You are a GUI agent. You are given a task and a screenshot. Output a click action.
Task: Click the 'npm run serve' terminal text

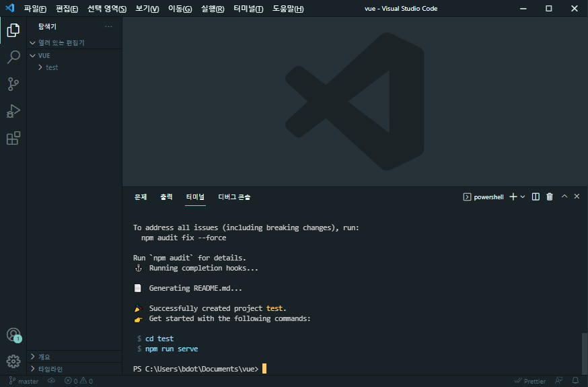172,349
